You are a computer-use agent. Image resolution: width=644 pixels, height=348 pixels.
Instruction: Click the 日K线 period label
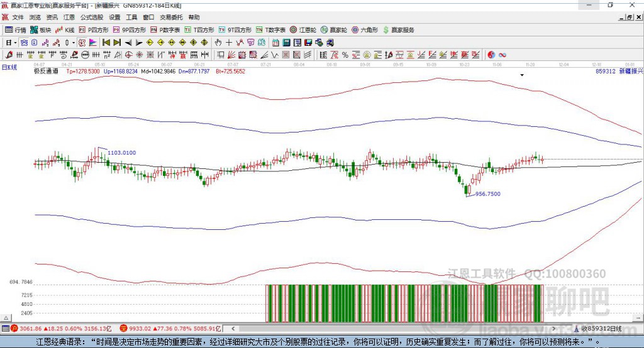tap(9, 67)
